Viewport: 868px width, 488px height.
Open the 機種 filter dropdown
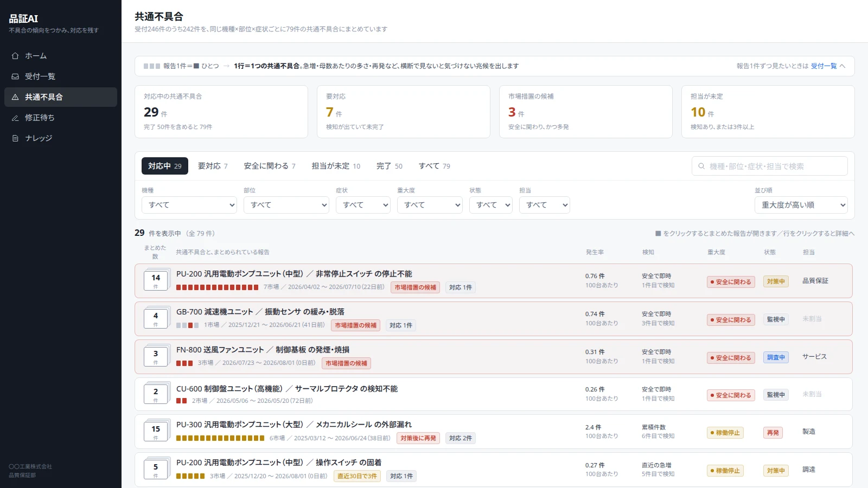pos(189,205)
